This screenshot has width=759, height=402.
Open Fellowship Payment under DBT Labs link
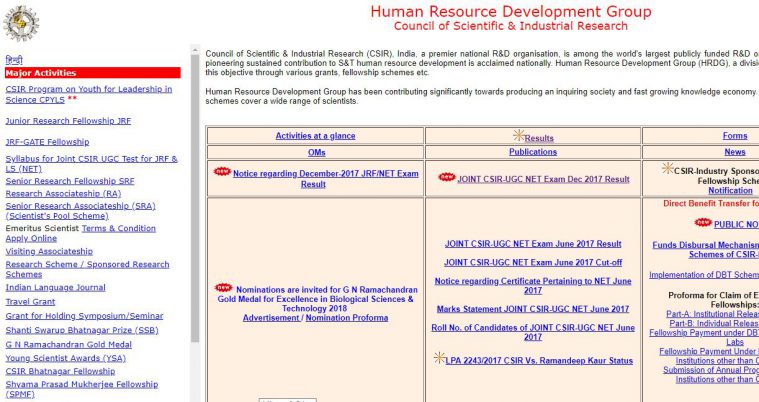704,337
